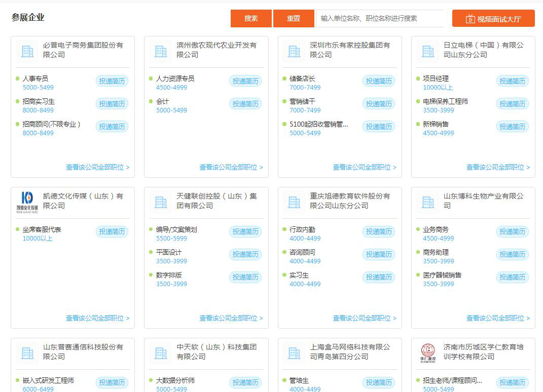Submit resume for 业务商务 position

[x=512, y=231]
